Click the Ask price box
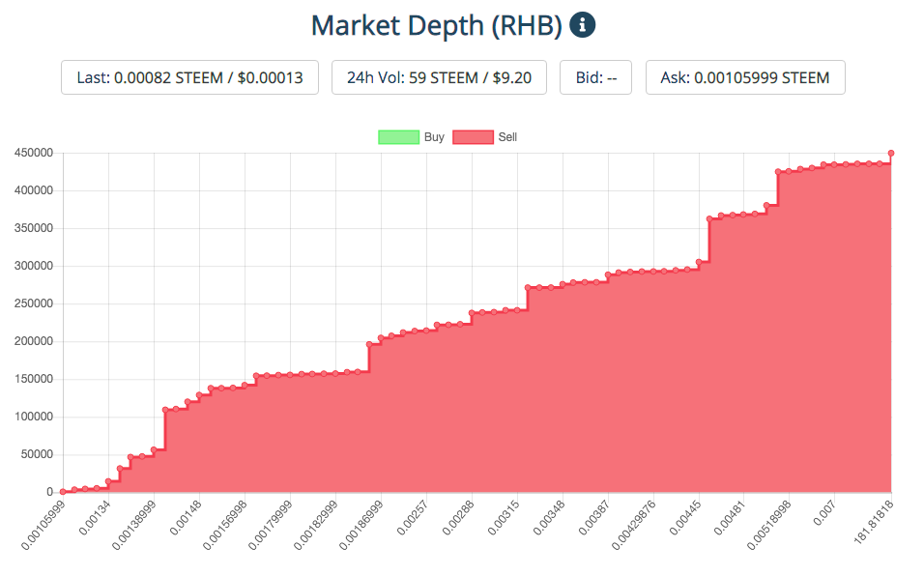 pyautogui.click(x=745, y=77)
